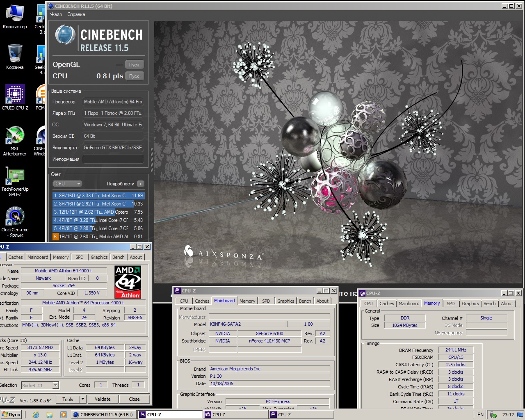Image resolution: width=525 pixels, height=420 pixels.
Task: Click the EN language indicator in tray
Action: coord(480,415)
